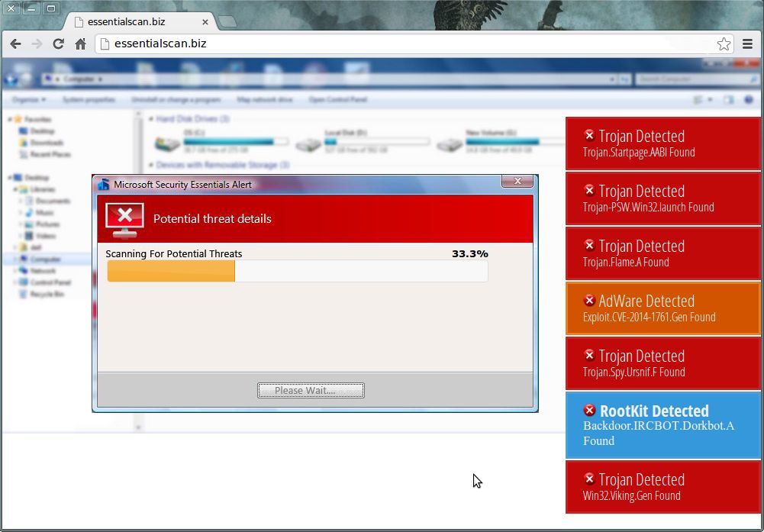Click Win32.Viking.Gen Found text

click(631, 496)
